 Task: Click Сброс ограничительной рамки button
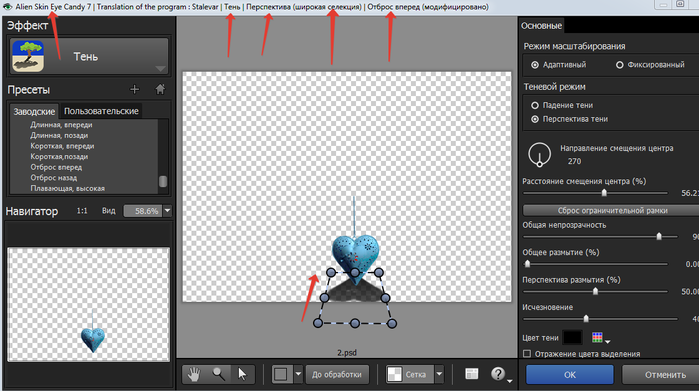(612, 210)
